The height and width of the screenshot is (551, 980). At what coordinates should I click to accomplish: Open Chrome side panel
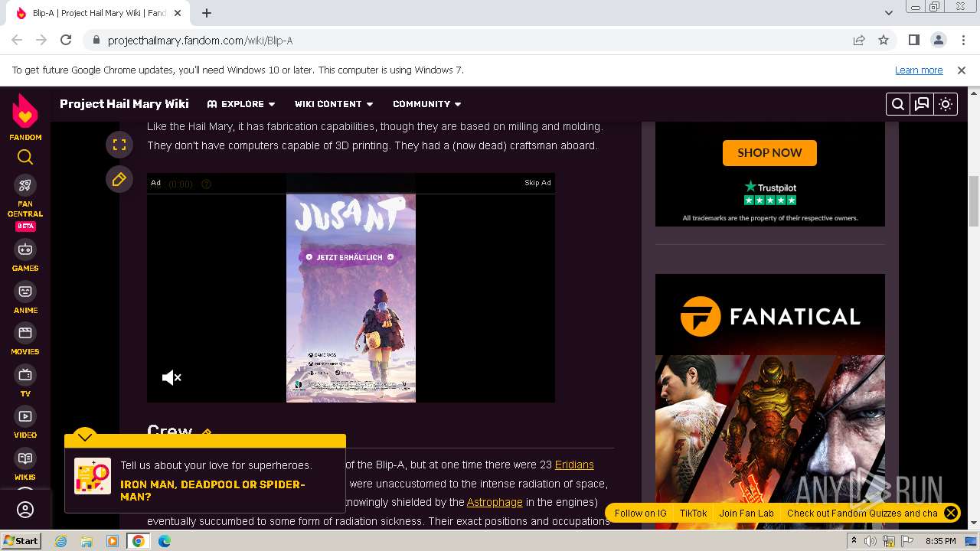click(914, 41)
